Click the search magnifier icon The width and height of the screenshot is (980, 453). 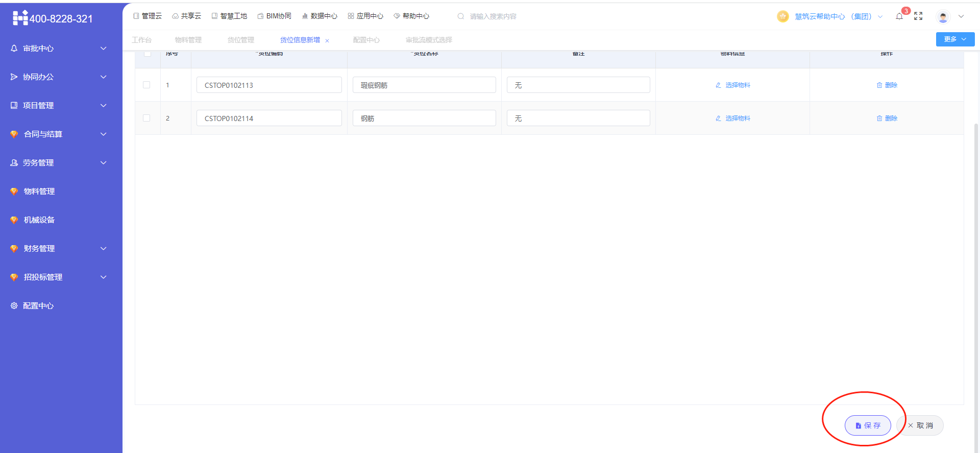coord(461,16)
